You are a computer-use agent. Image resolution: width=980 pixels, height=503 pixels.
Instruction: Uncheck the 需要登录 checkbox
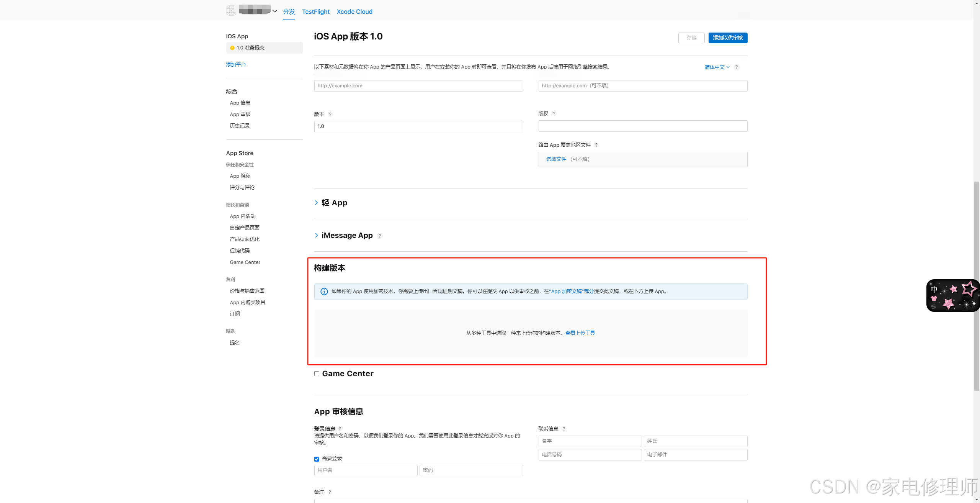pos(317,459)
